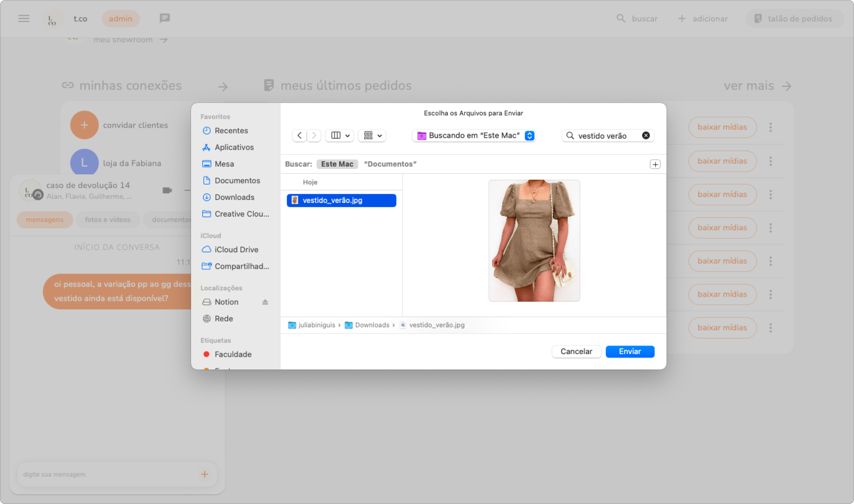The height and width of the screenshot is (504, 854).
Task: Set search scope to Este Mac
Action: pos(337,164)
